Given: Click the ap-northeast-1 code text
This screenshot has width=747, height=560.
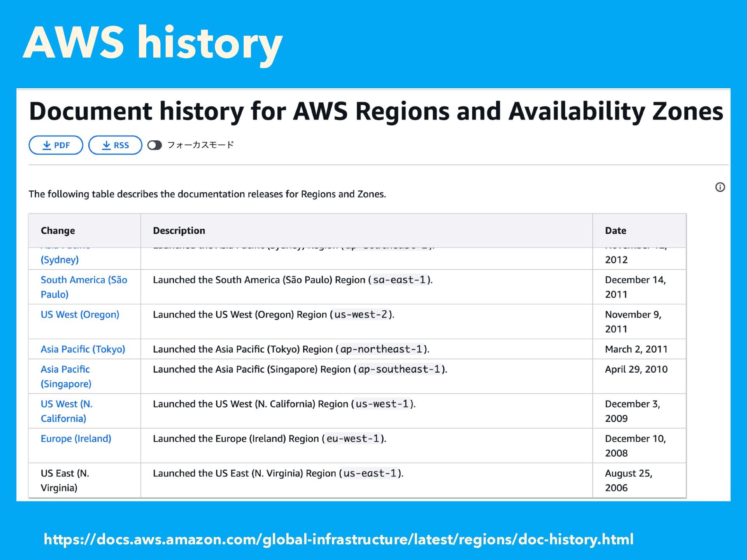Looking at the screenshot, I should coord(381,349).
